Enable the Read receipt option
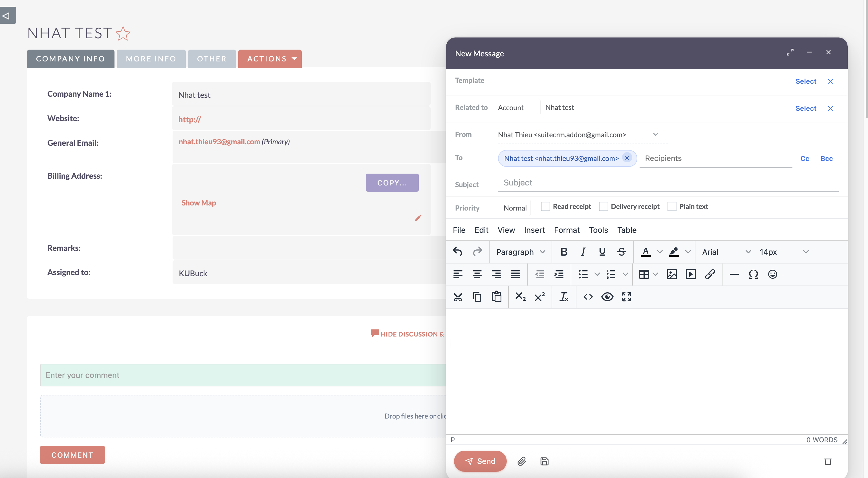This screenshot has height=478, width=868. click(x=545, y=206)
